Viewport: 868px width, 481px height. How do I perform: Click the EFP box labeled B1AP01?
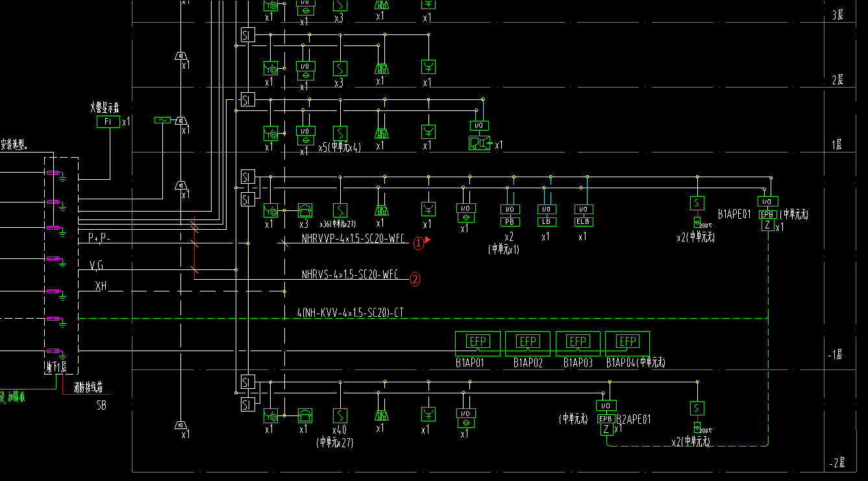click(x=478, y=343)
